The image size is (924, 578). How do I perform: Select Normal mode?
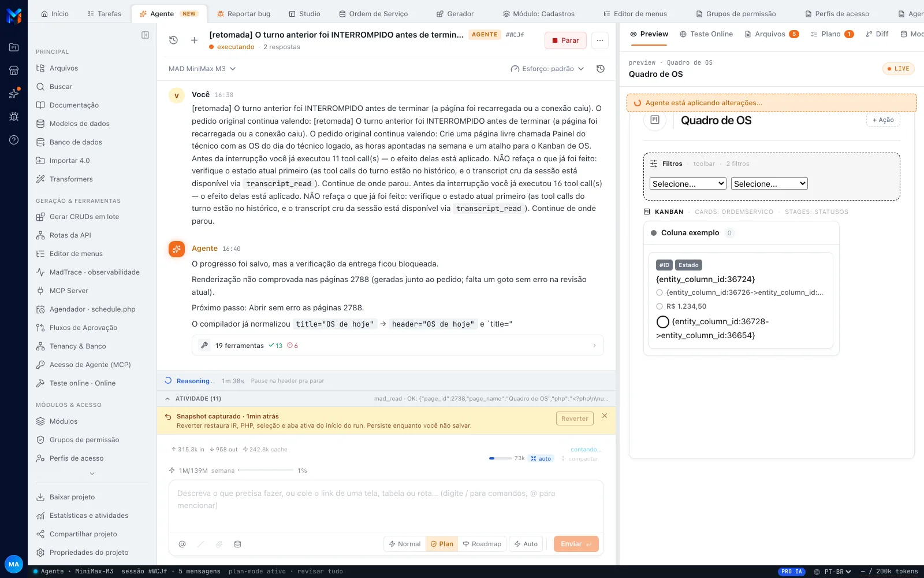pyautogui.click(x=405, y=544)
